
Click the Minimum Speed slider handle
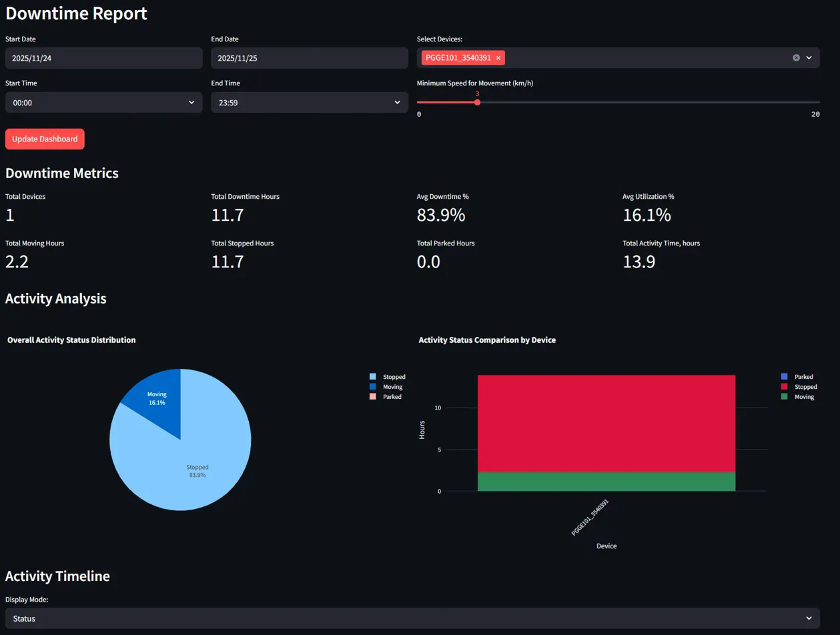tap(477, 102)
